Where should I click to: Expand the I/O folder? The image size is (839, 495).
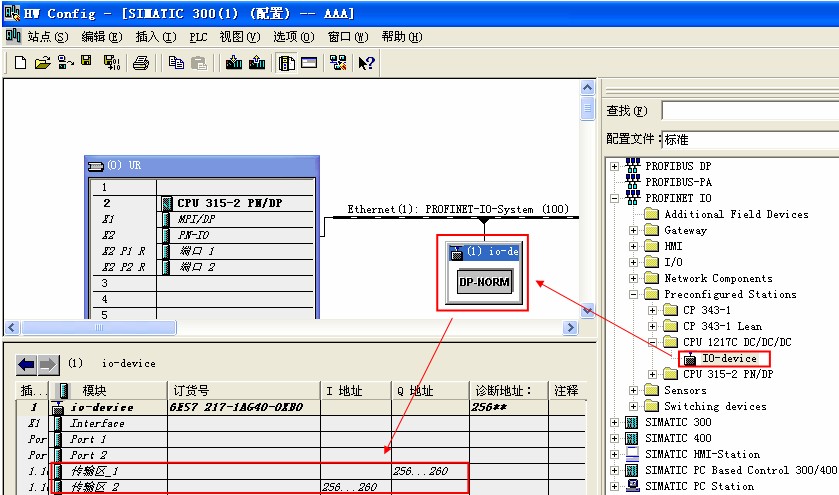[x=634, y=262]
